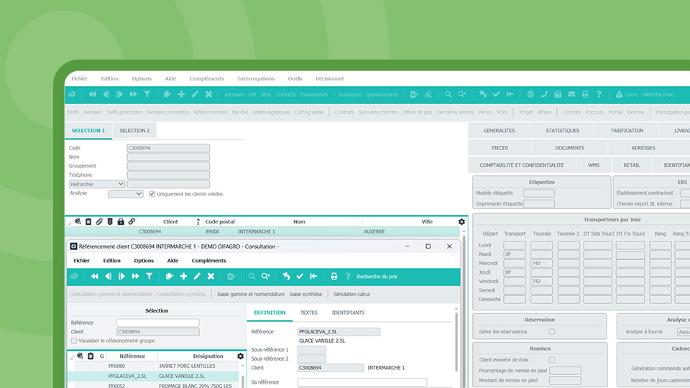Enable Visualiser le référencement groupe checkbox
Image resolution: width=690 pixels, height=388 pixels.
click(x=74, y=341)
